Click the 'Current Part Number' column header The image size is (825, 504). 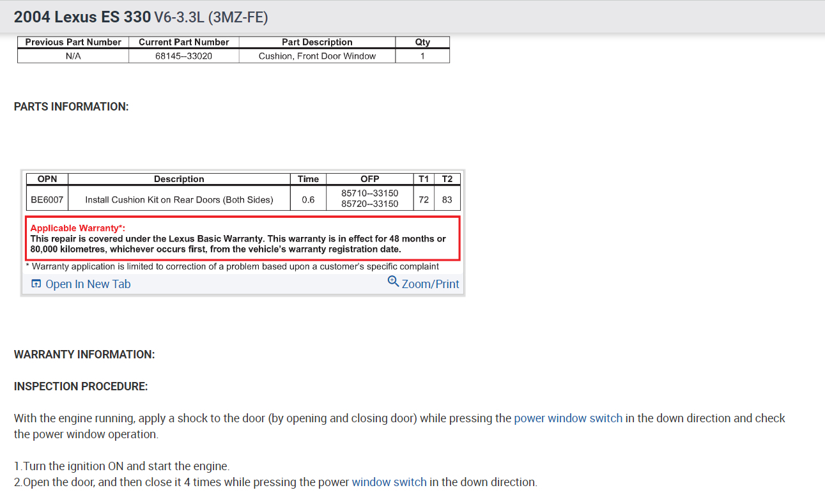coord(184,42)
